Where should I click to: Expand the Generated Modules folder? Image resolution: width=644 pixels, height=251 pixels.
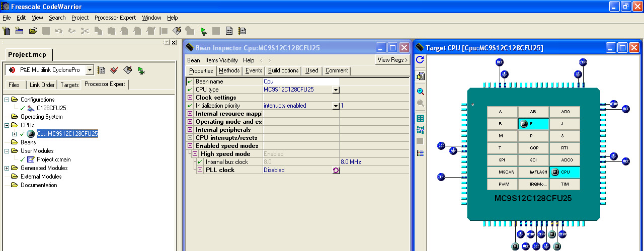click(x=7, y=168)
